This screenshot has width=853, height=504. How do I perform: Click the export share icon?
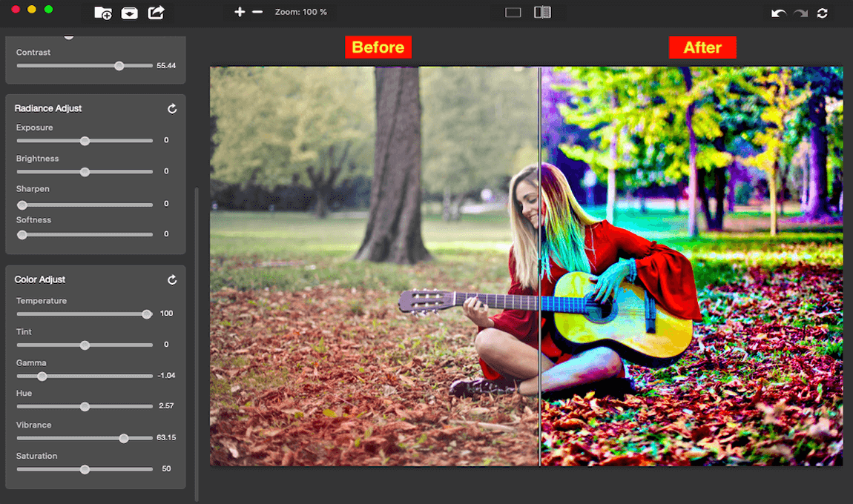coord(156,13)
